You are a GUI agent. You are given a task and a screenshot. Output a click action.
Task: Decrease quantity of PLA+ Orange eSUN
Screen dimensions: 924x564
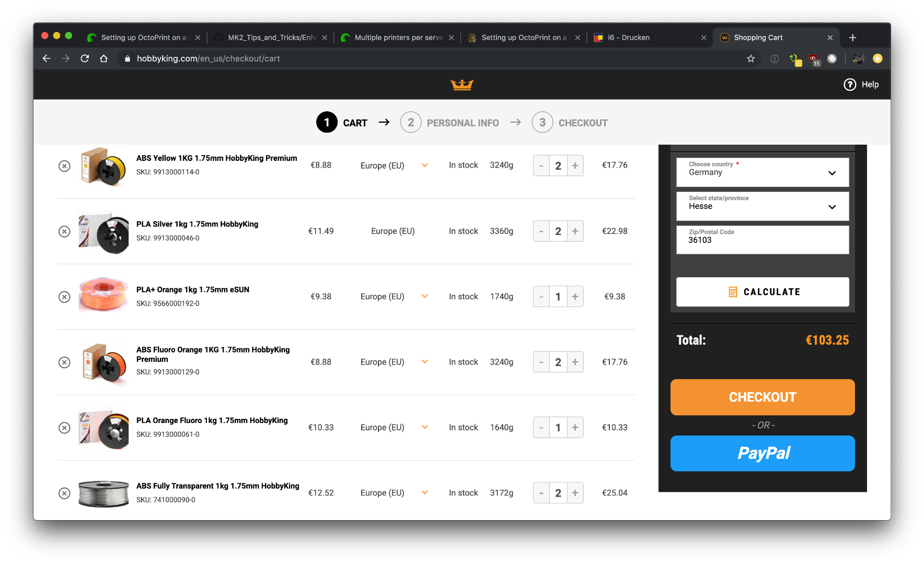(541, 297)
